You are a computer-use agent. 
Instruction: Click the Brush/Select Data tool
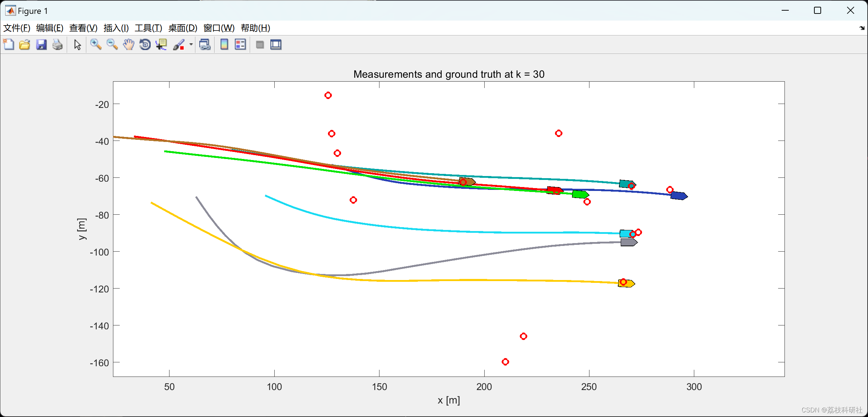tap(179, 45)
